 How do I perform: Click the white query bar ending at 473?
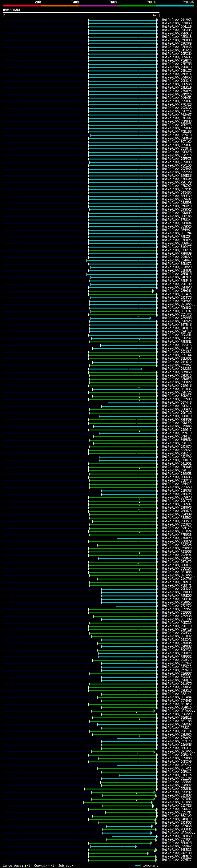click(x=81, y=12)
